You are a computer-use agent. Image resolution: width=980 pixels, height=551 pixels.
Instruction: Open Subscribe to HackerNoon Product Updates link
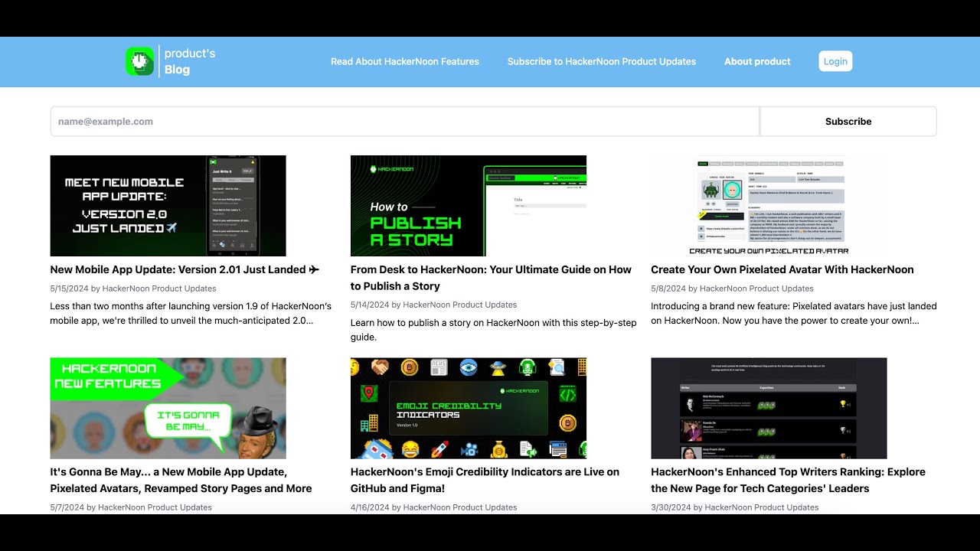(602, 61)
